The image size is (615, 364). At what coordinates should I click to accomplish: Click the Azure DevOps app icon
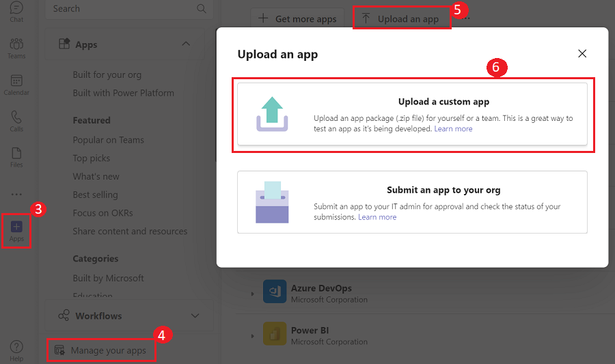coord(275,292)
